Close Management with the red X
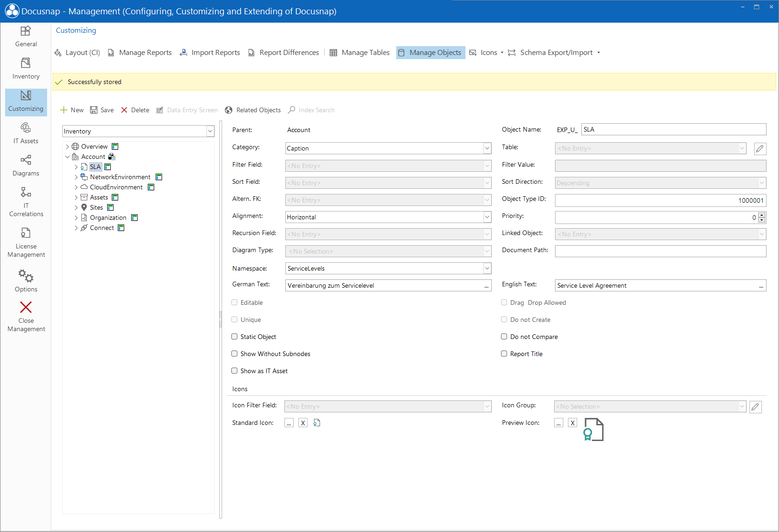779x532 pixels. click(x=26, y=316)
